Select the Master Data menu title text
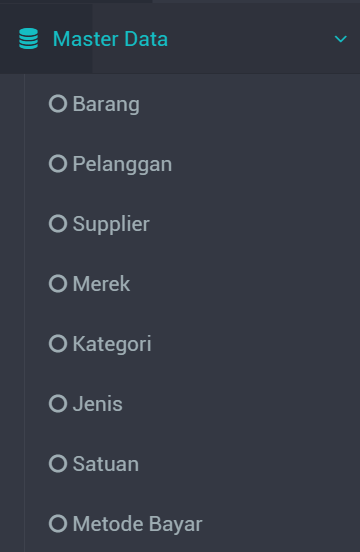The height and width of the screenshot is (552, 360). point(110,39)
